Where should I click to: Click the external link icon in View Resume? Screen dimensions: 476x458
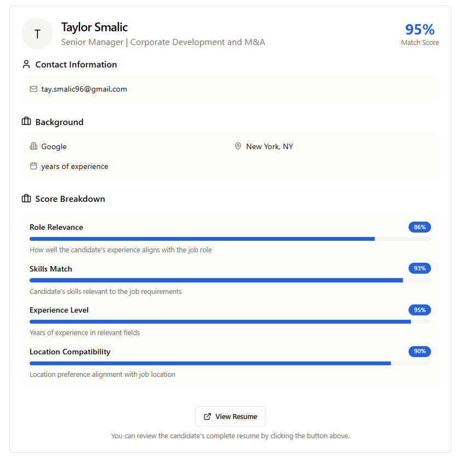click(x=207, y=416)
